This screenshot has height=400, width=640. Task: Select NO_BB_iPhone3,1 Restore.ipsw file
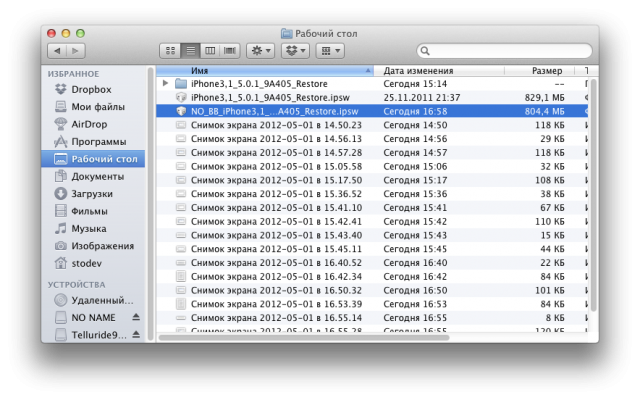tap(274, 111)
